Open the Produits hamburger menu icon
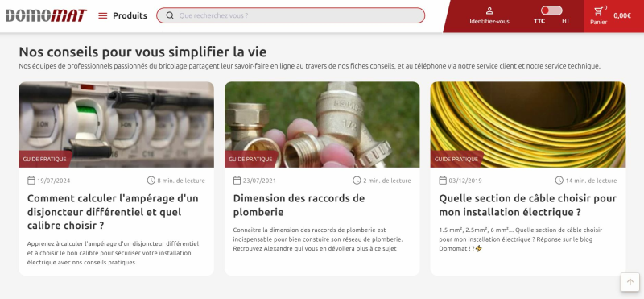 103,15
